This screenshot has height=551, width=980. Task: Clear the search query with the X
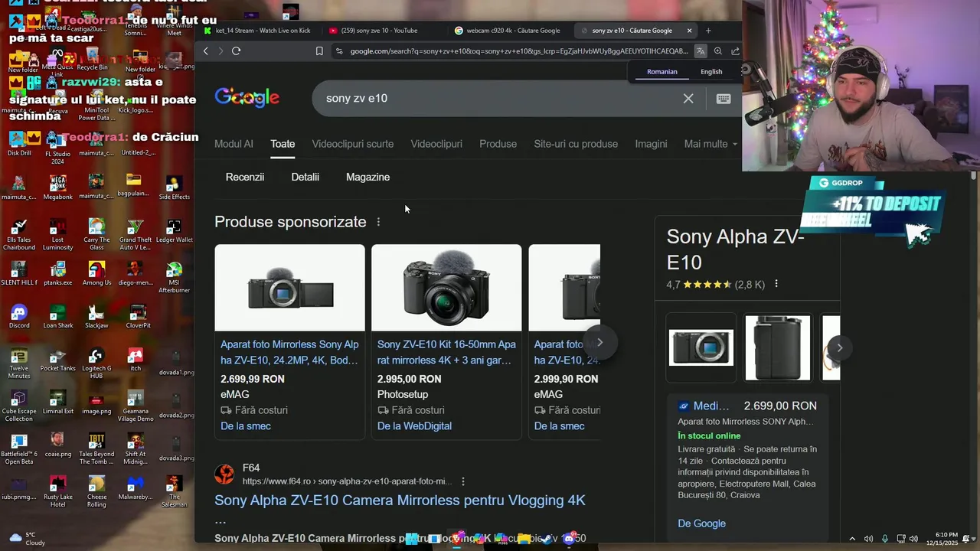pyautogui.click(x=688, y=98)
